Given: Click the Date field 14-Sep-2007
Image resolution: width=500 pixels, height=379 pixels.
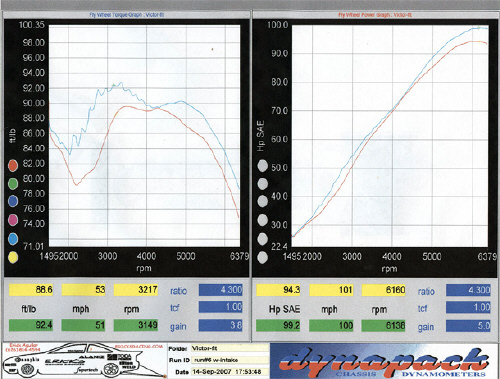Looking at the screenshot, I should (x=230, y=371).
